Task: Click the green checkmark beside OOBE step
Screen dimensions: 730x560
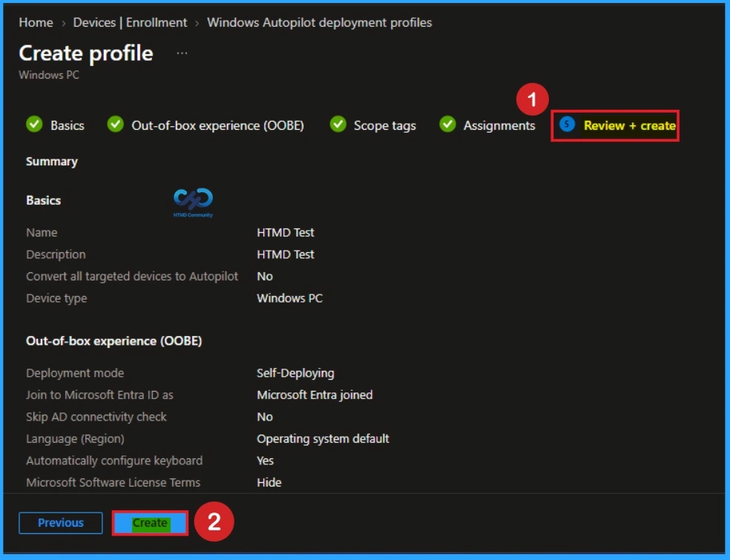Action: pos(116,125)
